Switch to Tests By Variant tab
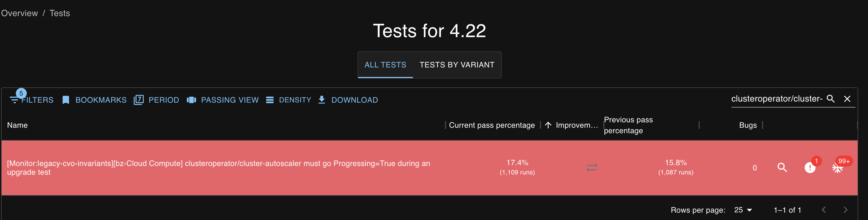 point(457,65)
